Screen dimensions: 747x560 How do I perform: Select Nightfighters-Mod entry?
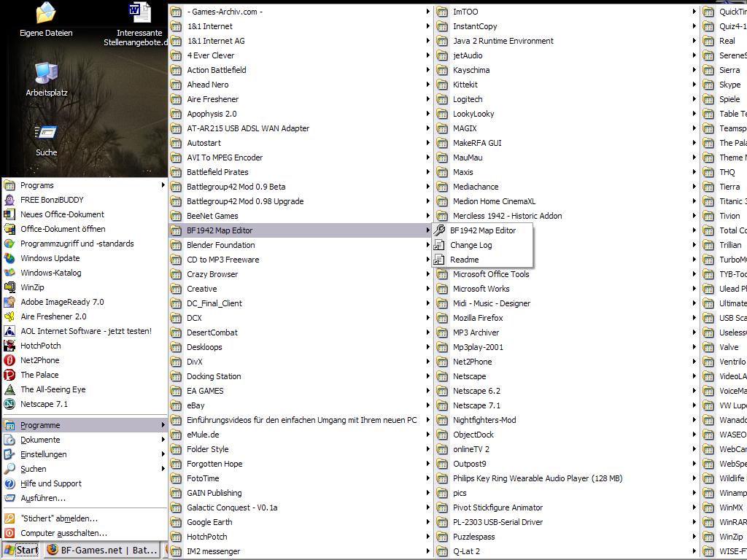566,420
